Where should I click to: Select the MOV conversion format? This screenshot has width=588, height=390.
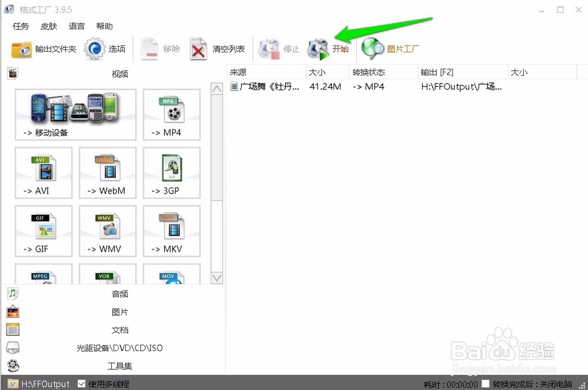tap(172, 274)
